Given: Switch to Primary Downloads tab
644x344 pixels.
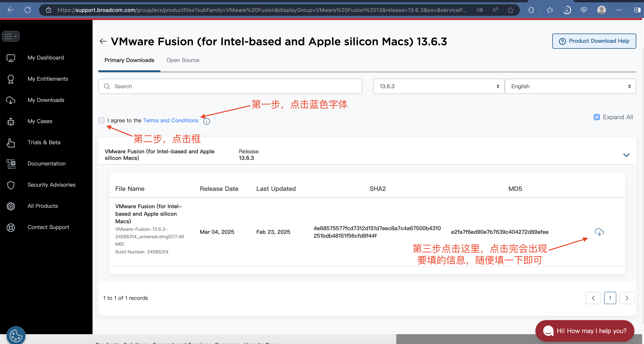Looking at the screenshot, I should (x=129, y=60).
